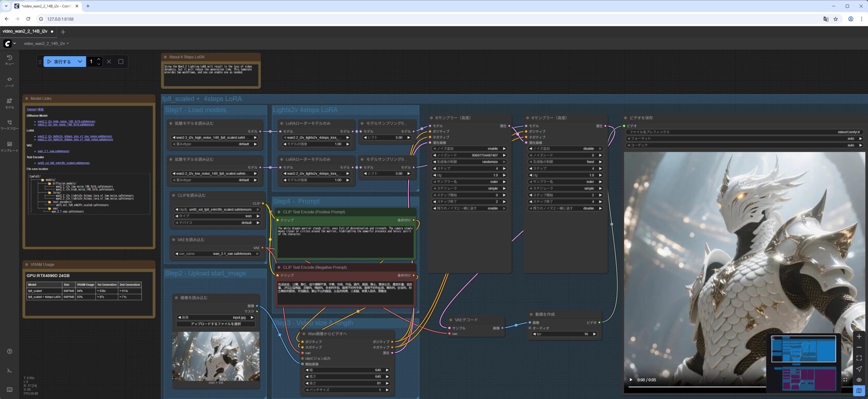
Task: Open umt5_xxl_fp8_e4m3fn_scaled.safetensors link
Action: click(64, 163)
